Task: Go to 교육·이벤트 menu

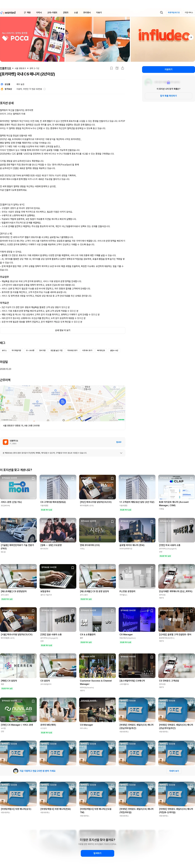Action: 52,12
